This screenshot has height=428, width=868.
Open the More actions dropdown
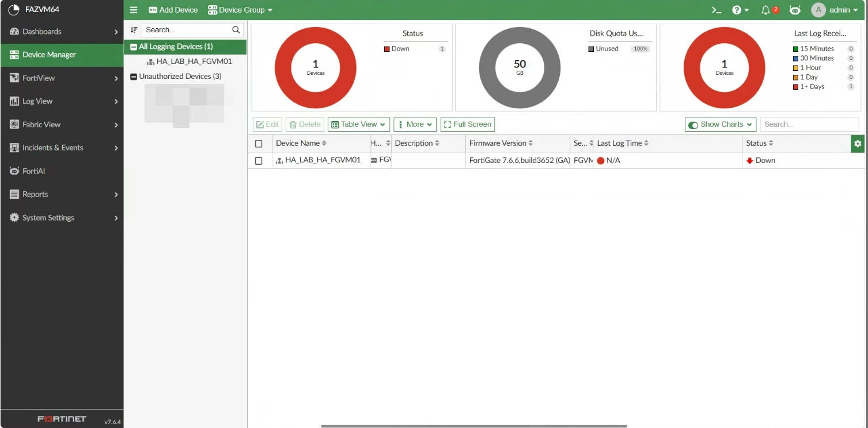(415, 124)
